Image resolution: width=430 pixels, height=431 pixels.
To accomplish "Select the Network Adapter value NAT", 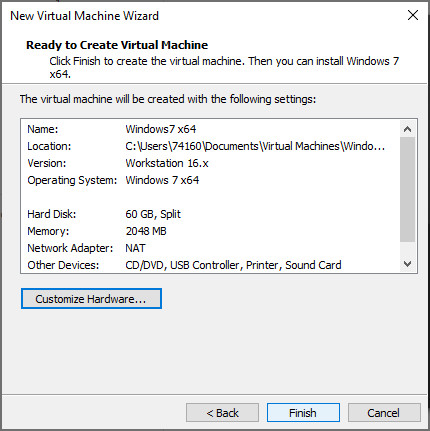I will pyautogui.click(x=135, y=248).
